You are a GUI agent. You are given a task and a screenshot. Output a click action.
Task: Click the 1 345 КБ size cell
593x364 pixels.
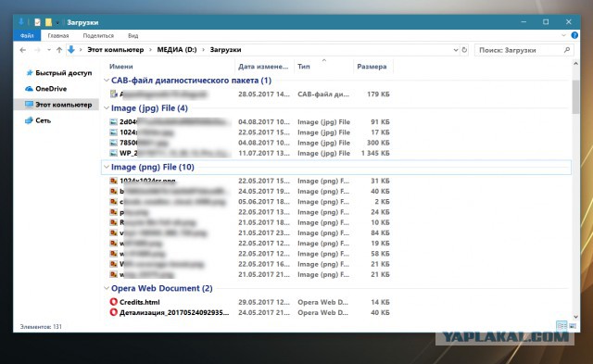(x=375, y=153)
